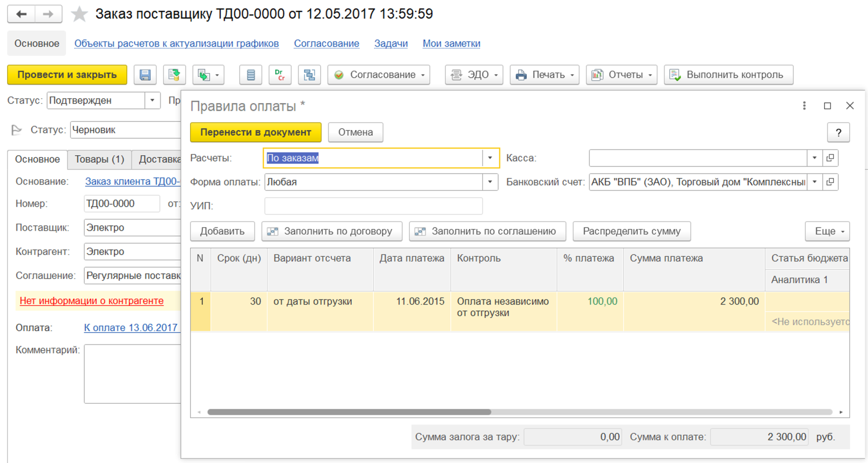
Task: Expand the Касса dropdown arrow
Action: 814,158
